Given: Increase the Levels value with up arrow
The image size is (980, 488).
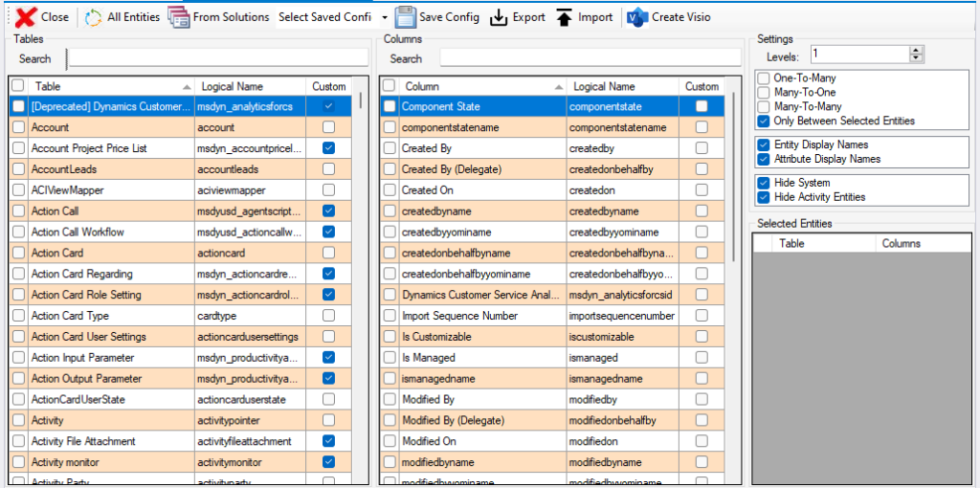Looking at the screenshot, I should (916, 51).
